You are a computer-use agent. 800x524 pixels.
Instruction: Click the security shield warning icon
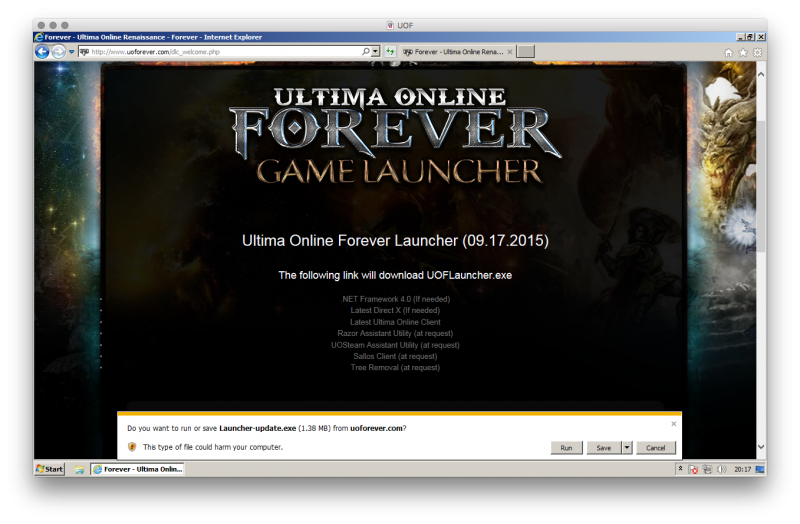coord(132,447)
